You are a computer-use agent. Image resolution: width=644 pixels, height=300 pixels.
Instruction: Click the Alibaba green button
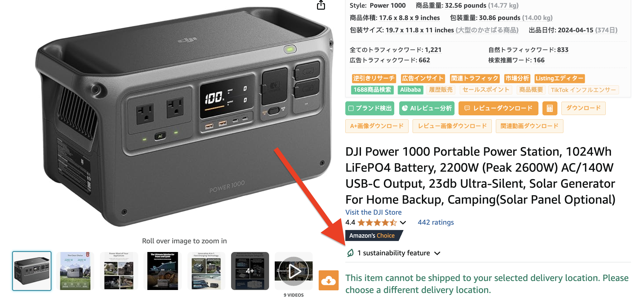pyautogui.click(x=410, y=90)
